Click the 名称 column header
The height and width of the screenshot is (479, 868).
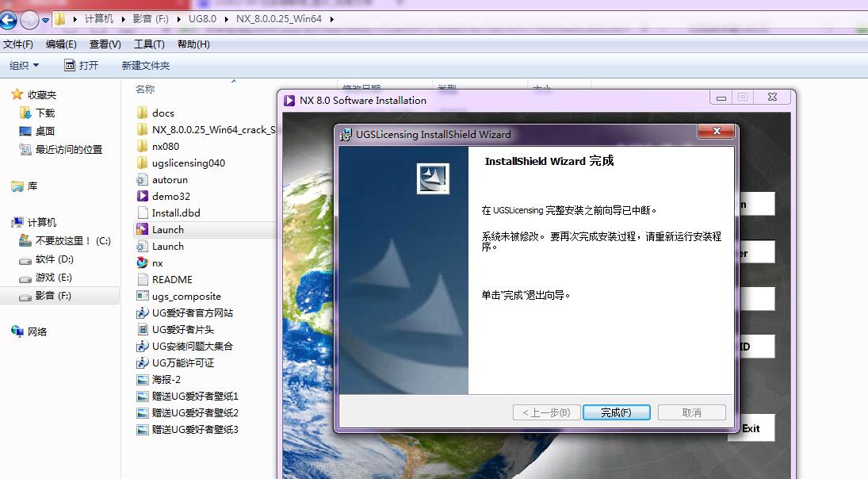(x=145, y=89)
